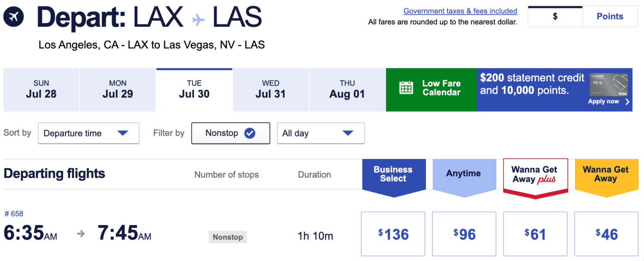This screenshot has width=644, height=261.
Task: Select the Sun Jul 28 departure date
Action: coord(41,89)
